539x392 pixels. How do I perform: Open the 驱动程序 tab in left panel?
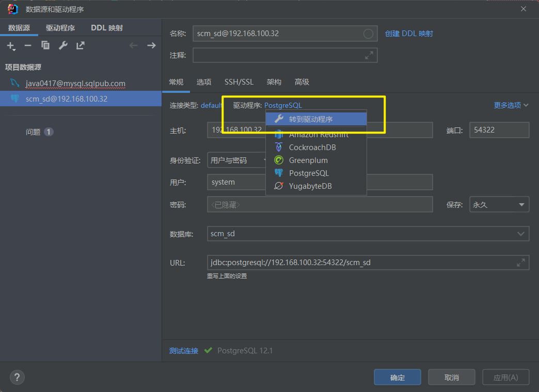[x=60, y=28]
